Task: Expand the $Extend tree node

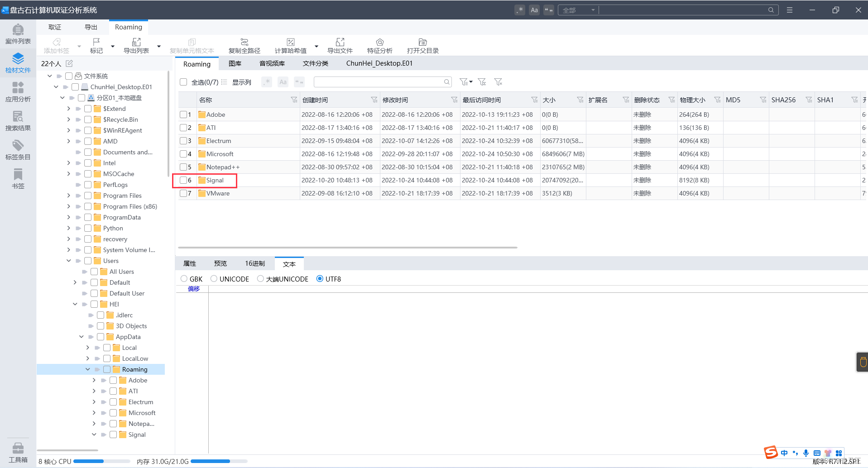Action: 68,109
